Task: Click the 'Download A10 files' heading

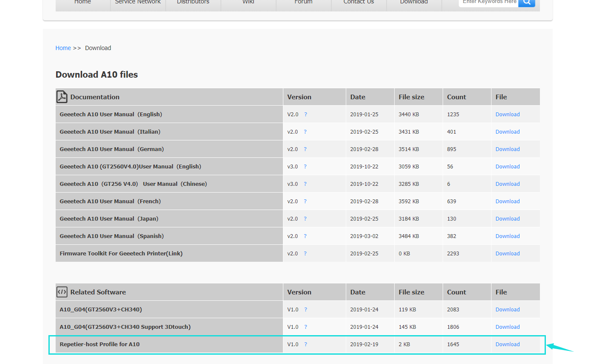Action: (x=97, y=75)
